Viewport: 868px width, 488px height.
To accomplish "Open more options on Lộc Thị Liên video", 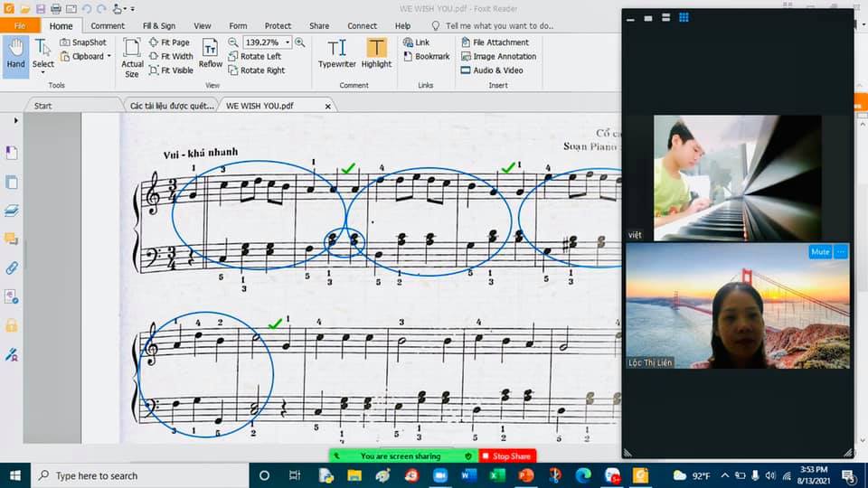I will pyautogui.click(x=841, y=252).
